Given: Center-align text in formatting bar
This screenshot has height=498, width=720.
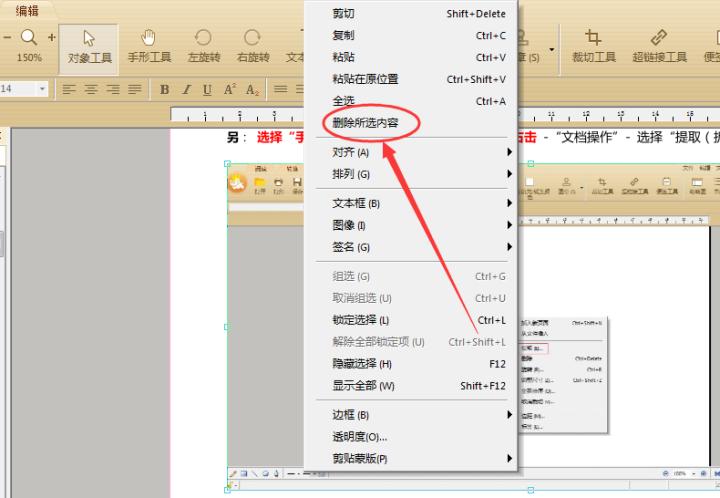Looking at the screenshot, I should click(91, 89).
